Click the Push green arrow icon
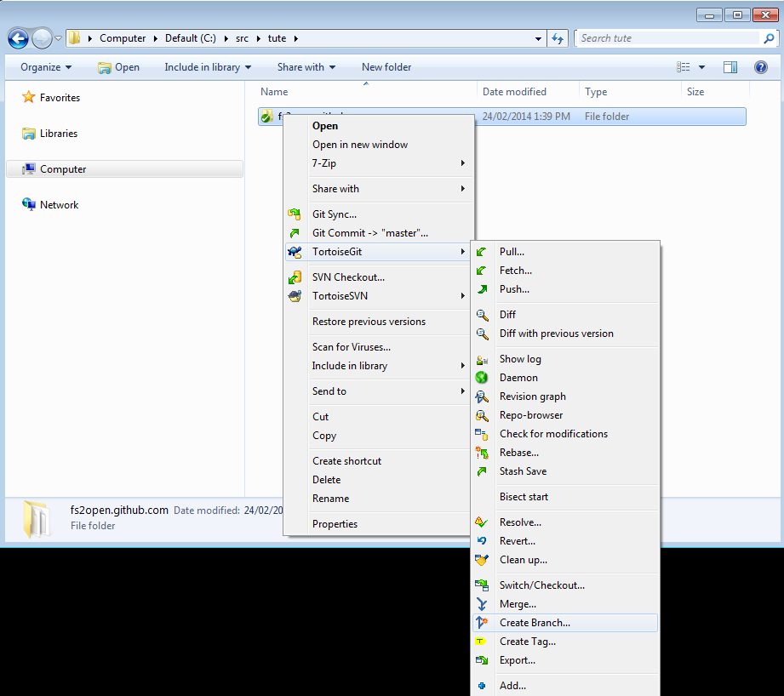The image size is (784, 696). [483, 289]
